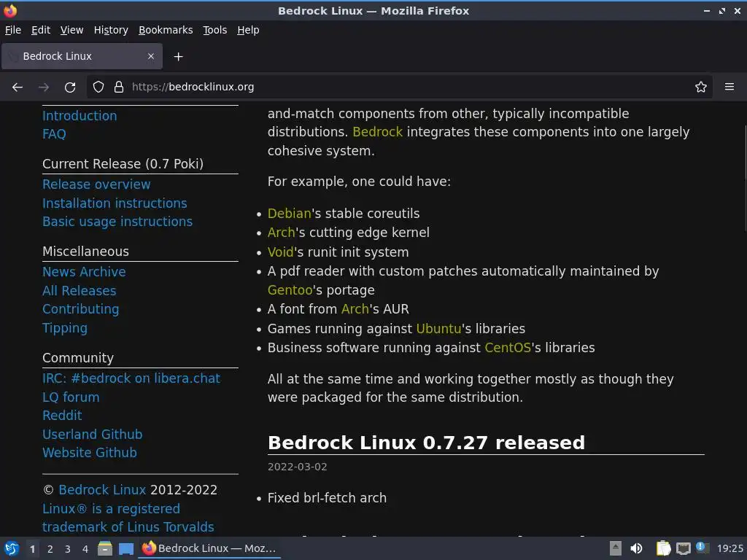747x560 pixels.
Task: Switch to workspace 4
Action: point(85,549)
